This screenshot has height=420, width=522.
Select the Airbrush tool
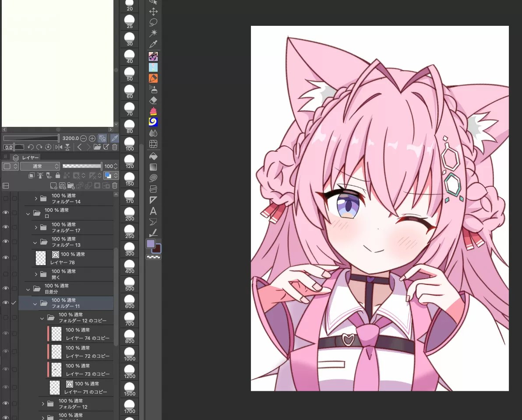[153, 89]
